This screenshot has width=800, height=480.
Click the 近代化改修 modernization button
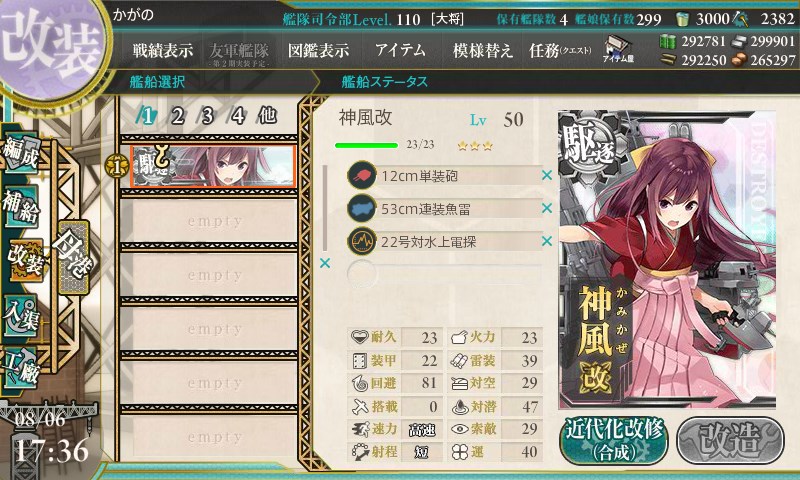tap(614, 440)
